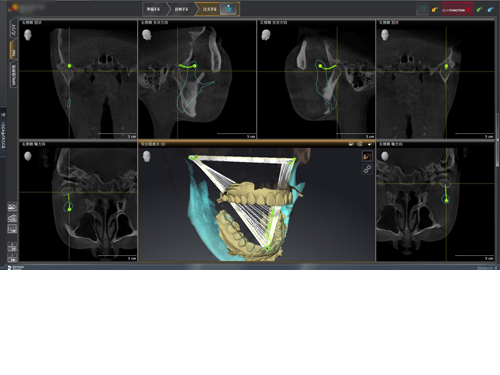Select the first workflow step in top bar
The height and width of the screenshot is (375, 500).
click(154, 9)
